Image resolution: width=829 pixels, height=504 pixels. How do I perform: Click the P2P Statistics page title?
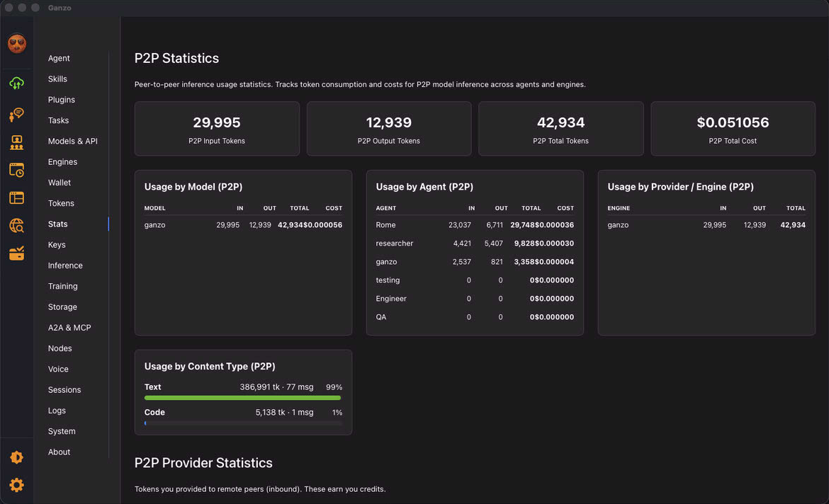(176, 58)
